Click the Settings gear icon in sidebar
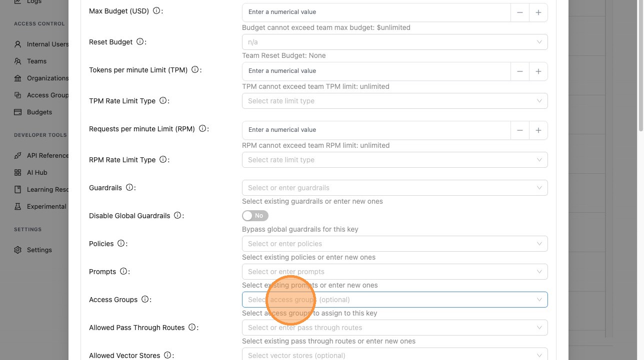This screenshot has width=644, height=360. point(18,250)
